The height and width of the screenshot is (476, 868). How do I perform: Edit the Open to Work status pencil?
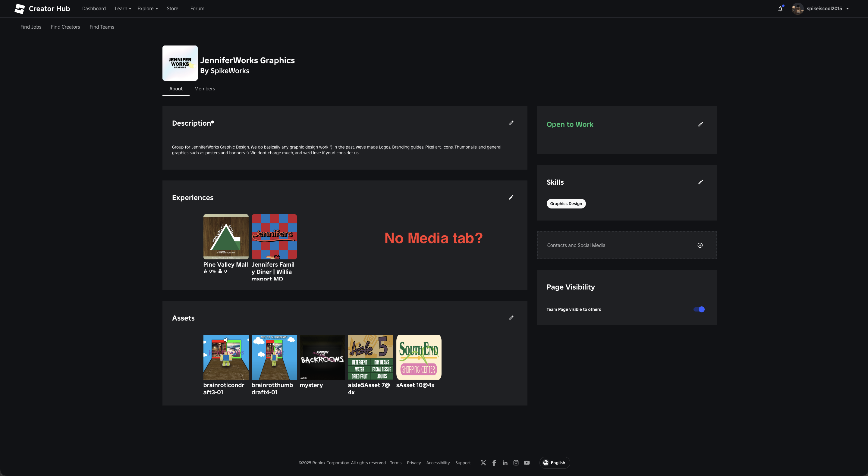pos(700,124)
